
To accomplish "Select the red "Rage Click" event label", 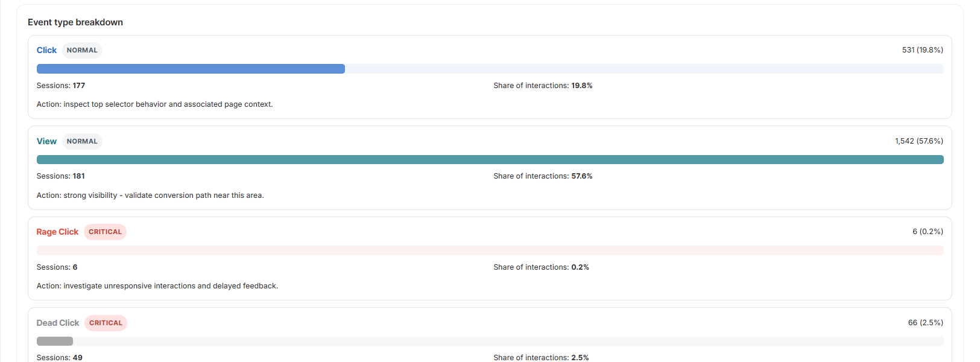I will click(57, 232).
